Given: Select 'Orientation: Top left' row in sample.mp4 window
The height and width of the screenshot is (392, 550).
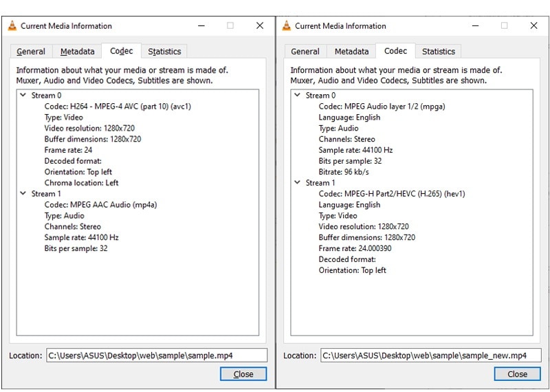Looking at the screenshot, I should coord(78,172).
